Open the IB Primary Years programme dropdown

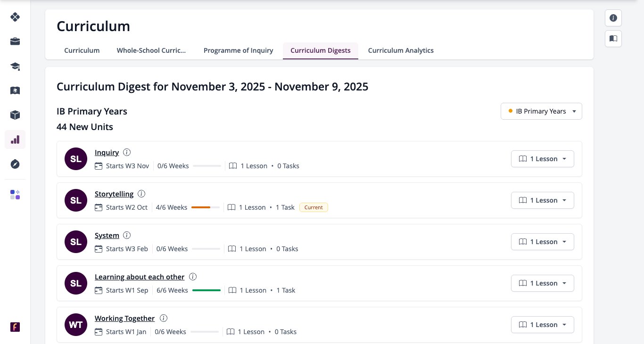coord(541,111)
